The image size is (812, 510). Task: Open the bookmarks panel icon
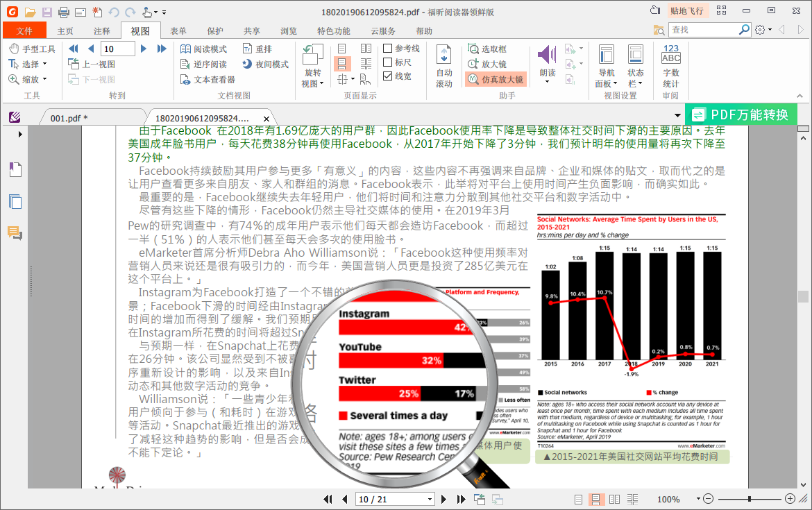(x=15, y=169)
